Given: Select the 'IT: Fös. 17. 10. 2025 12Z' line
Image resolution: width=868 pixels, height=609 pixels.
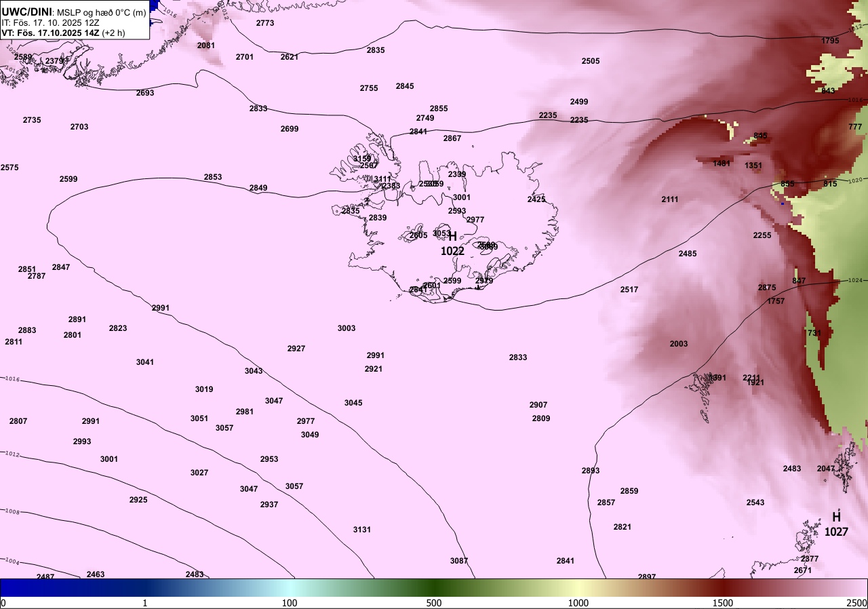Looking at the screenshot, I should (50, 22).
